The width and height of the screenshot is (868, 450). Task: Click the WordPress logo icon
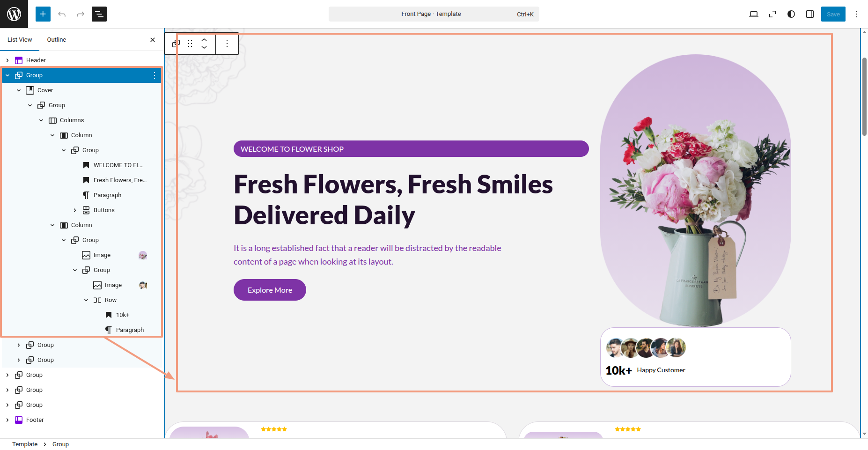tap(14, 14)
